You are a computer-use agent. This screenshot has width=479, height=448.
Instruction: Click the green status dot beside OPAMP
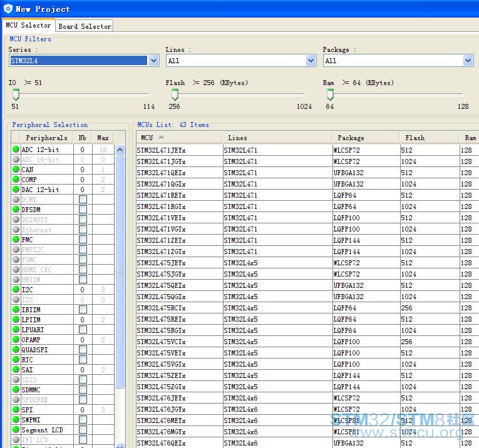point(16,339)
